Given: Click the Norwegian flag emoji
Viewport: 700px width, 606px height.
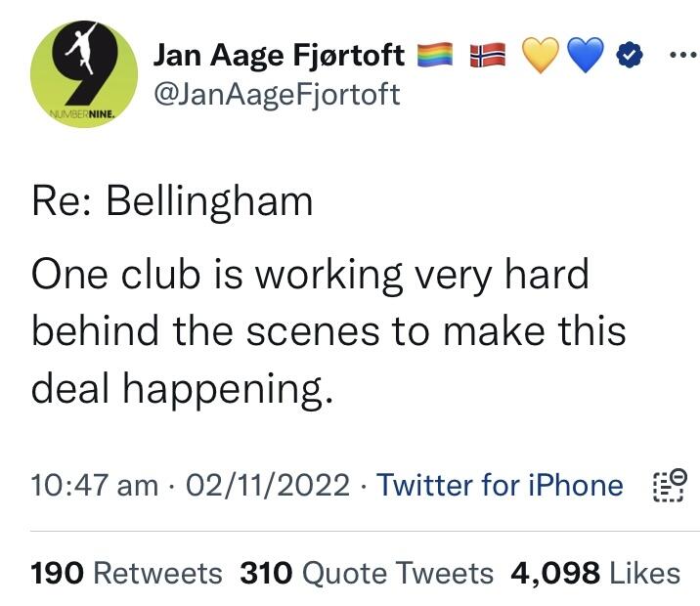Looking at the screenshot, I should pos(487,57).
